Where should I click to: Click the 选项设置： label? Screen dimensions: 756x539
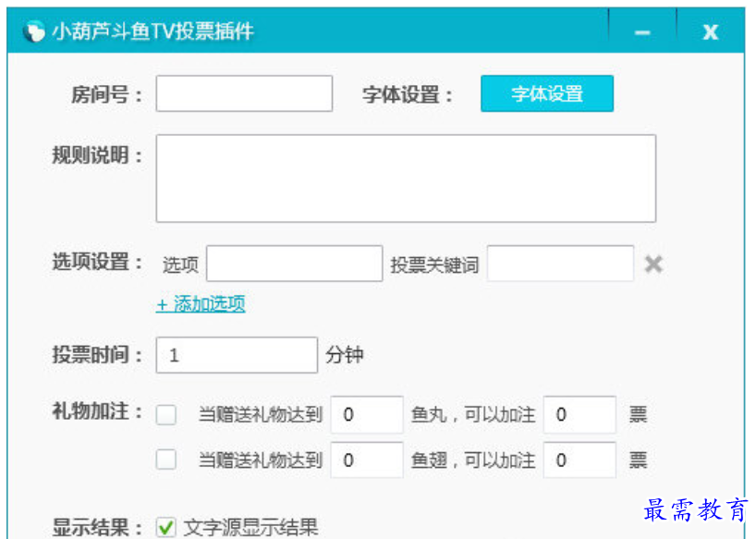(x=97, y=262)
